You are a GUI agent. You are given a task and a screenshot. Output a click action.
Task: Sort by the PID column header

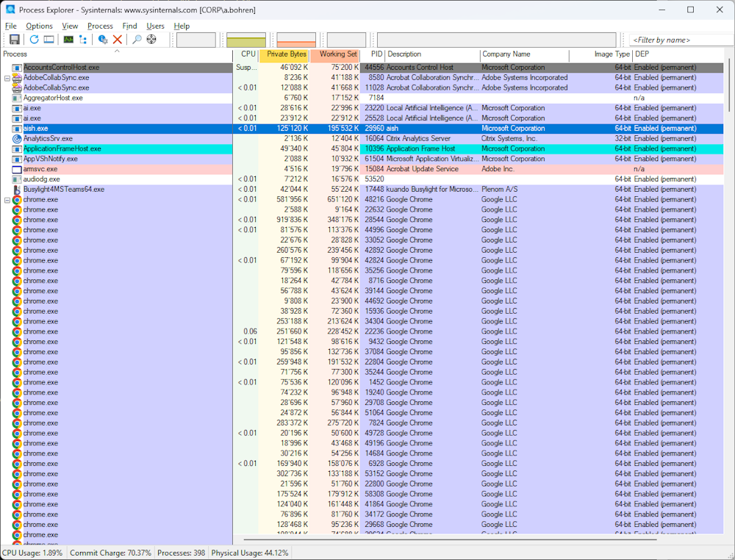[373, 54]
